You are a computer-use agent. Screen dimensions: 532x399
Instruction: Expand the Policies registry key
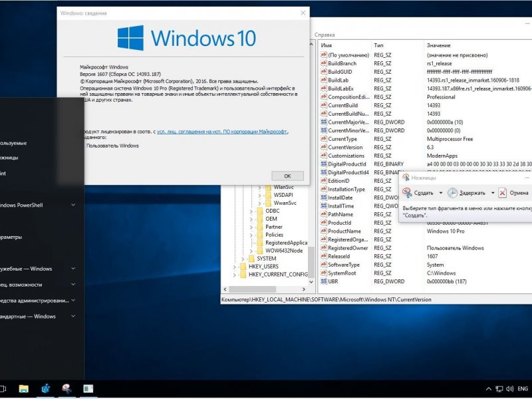click(251, 235)
